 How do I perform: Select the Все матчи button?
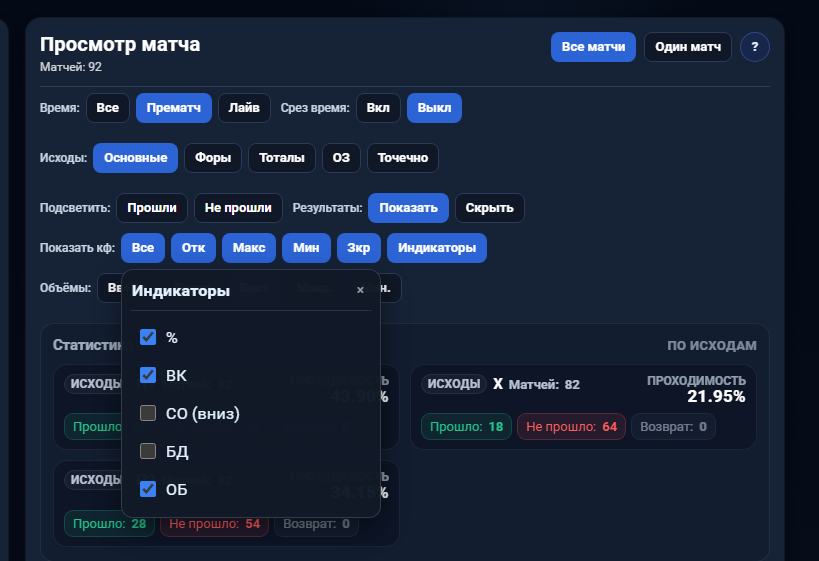[x=593, y=47]
